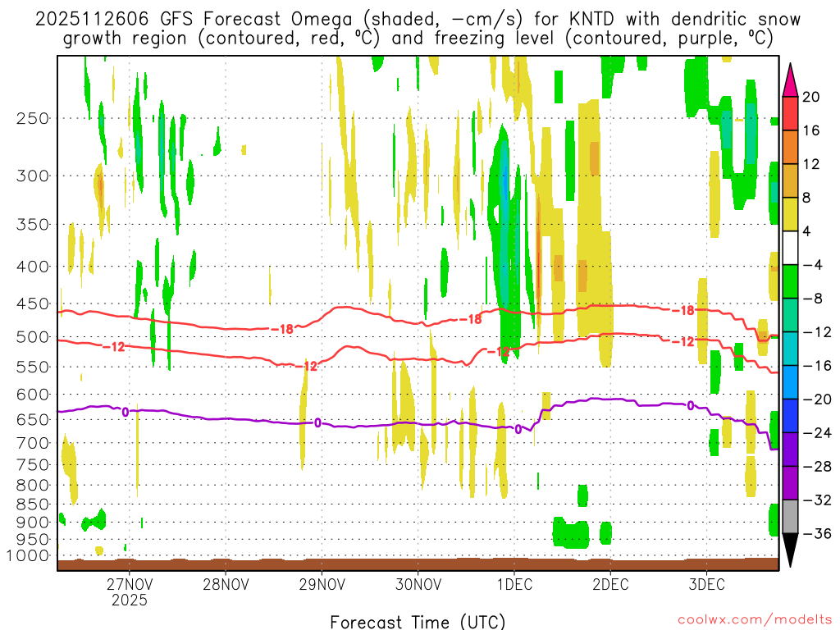Click the purple -28 to -32 colorbar swatch
840x630 pixels.
790,483
